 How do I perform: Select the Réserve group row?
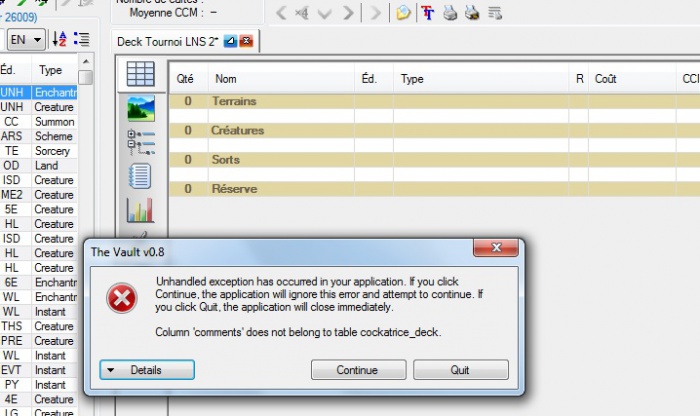434,189
